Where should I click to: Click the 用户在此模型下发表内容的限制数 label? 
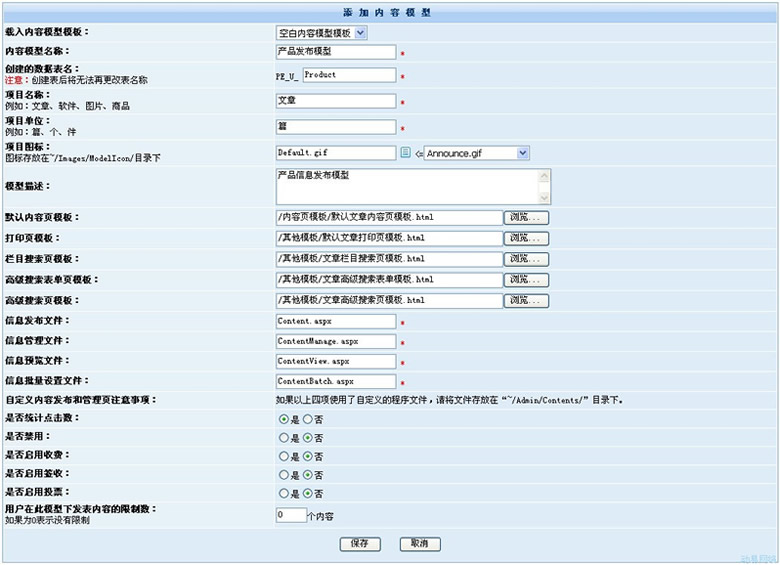81,509
